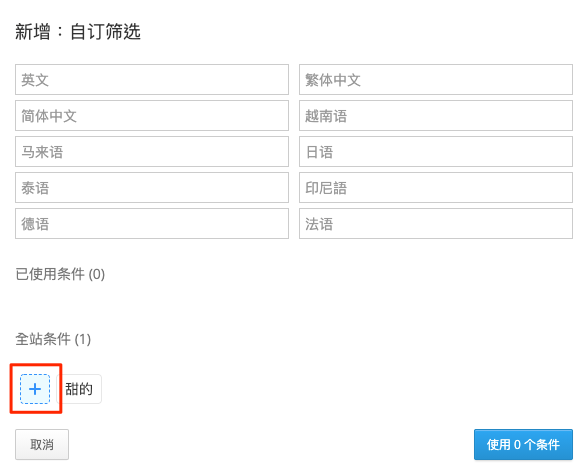Screen dimensions: 588x474
Task: Click the 新增：自订筛选 dialog title
Action: click(78, 32)
